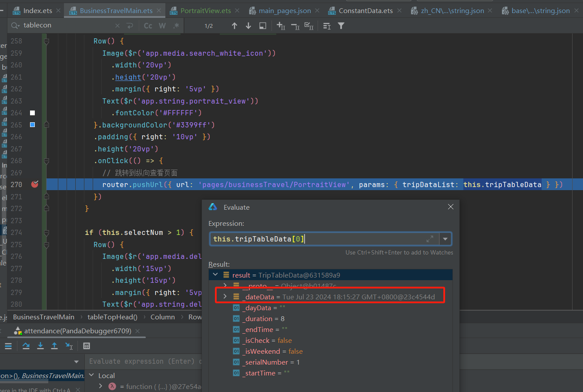Close the attendance debugger session tab
This screenshot has width=583, height=392.
click(137, 331)
